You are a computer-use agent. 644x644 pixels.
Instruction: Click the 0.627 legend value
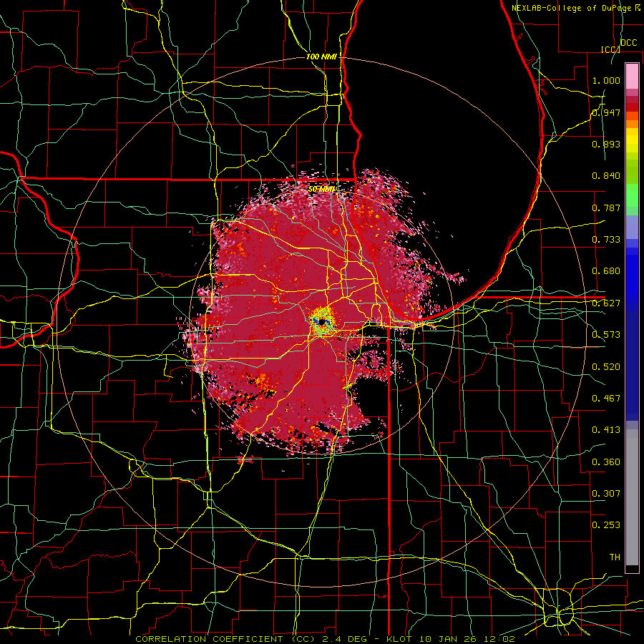click(x=606, y=303)
